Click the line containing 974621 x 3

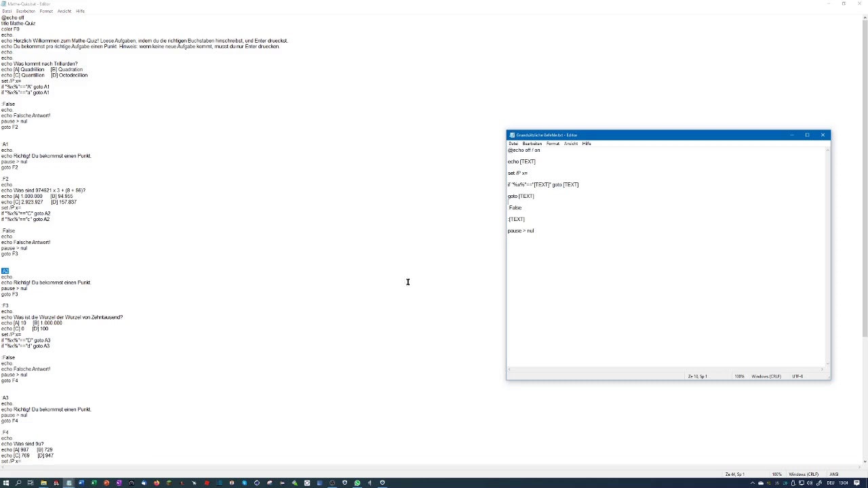[x=43, y=190]
